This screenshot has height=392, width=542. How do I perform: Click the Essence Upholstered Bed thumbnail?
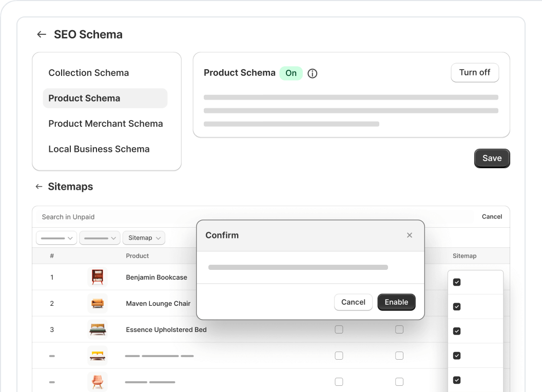pos(98,329)
